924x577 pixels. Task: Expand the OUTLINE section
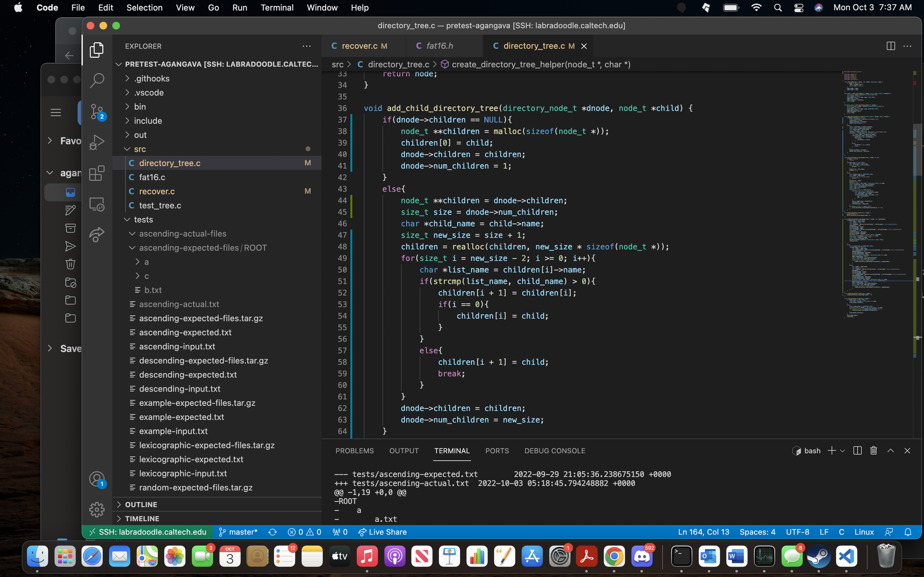[x=141, y=505]
